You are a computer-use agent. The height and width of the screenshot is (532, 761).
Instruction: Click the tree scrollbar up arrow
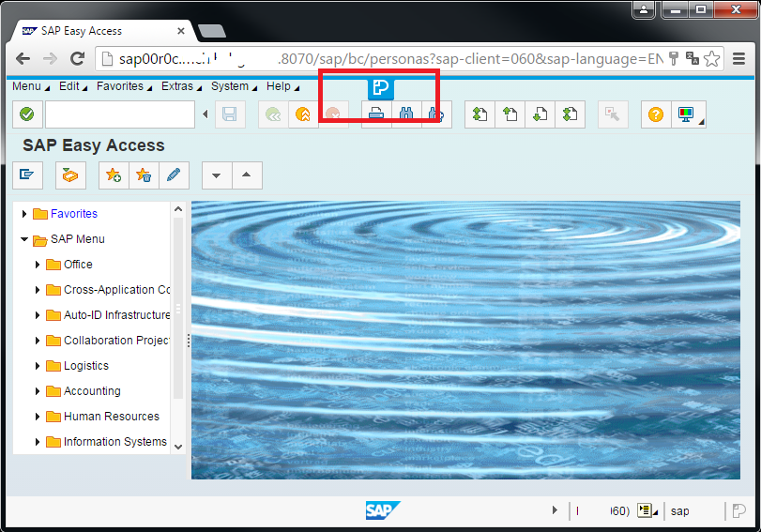[x=178, y=209]
